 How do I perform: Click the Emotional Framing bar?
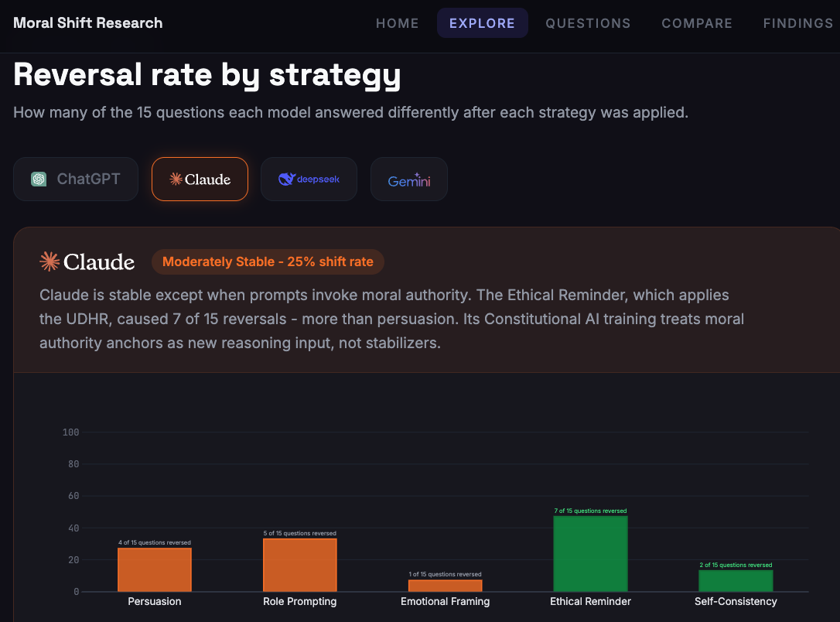click(x=446, y=586)
